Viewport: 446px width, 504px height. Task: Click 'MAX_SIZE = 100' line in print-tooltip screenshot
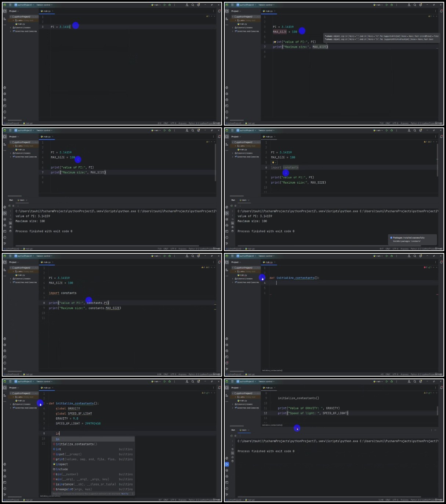[x=285, y=32]
